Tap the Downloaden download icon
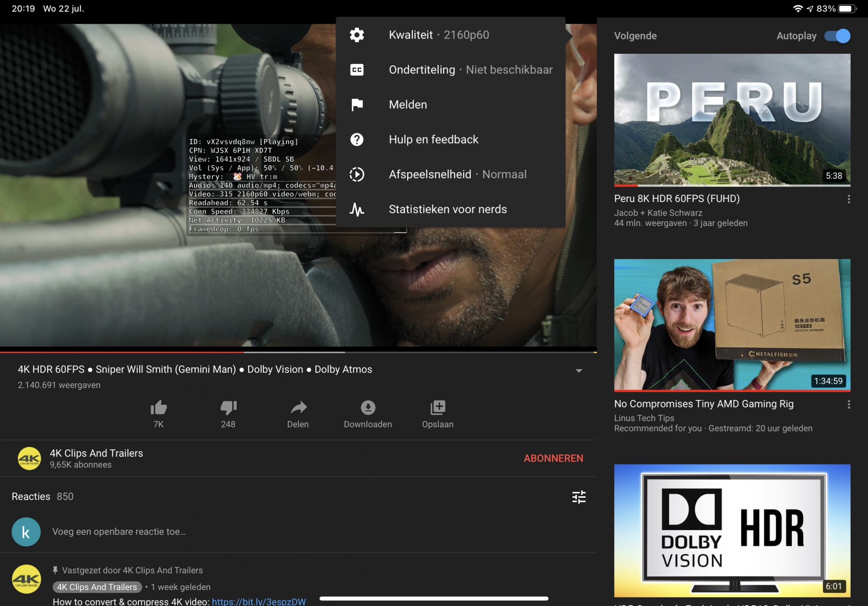The width and height of the screenshot is (868, 606). tap(368, 407)
